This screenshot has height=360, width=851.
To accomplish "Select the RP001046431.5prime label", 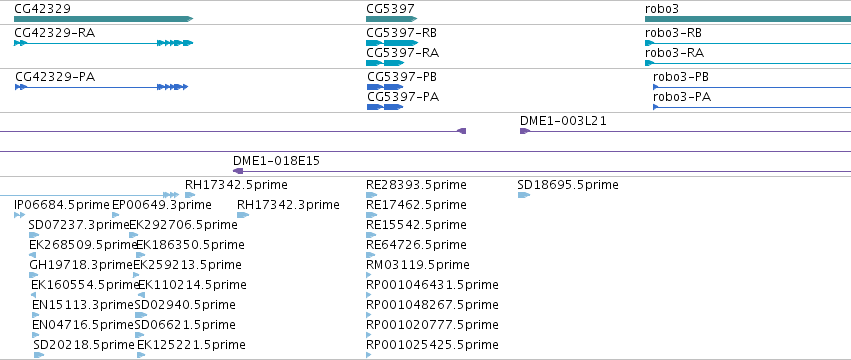I will [x=433, y=285].
